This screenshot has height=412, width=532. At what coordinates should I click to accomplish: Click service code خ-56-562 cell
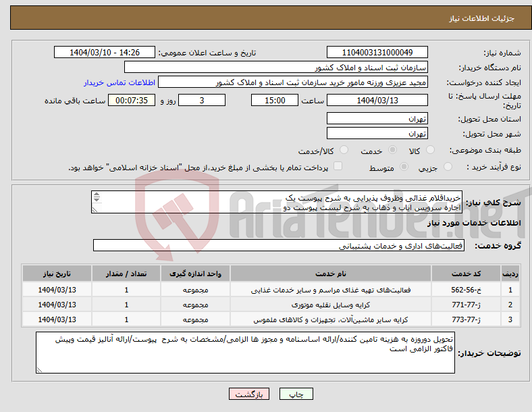(x=467, y=290)
